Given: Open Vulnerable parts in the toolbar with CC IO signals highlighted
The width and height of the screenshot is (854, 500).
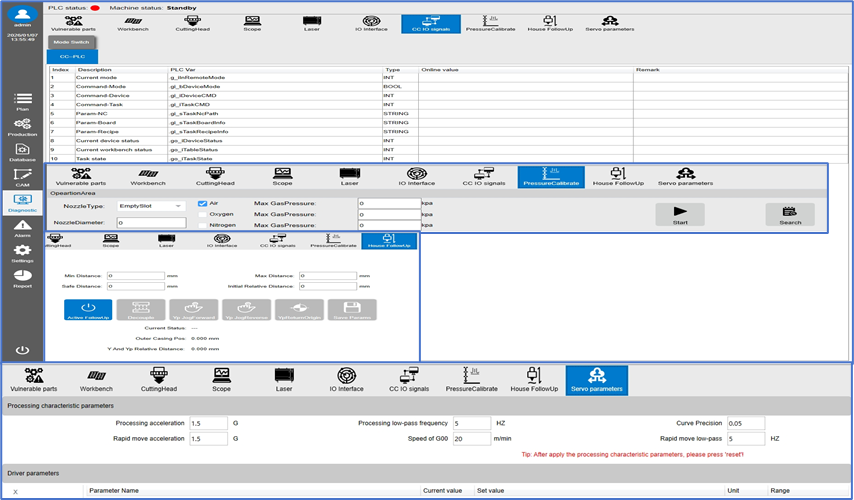Looking at the screenshot, I should click(73, 23).
